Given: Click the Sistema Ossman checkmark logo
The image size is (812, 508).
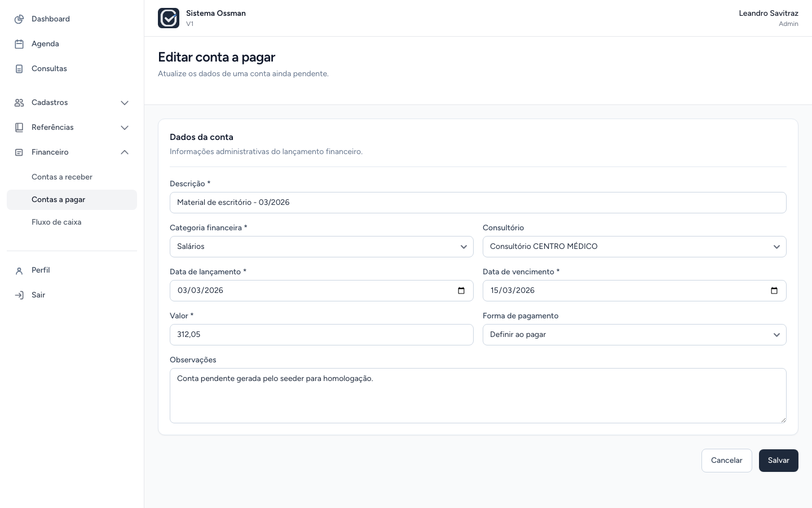Looking at the screenshot, I should pyautogui.click(x=169, y=18).
